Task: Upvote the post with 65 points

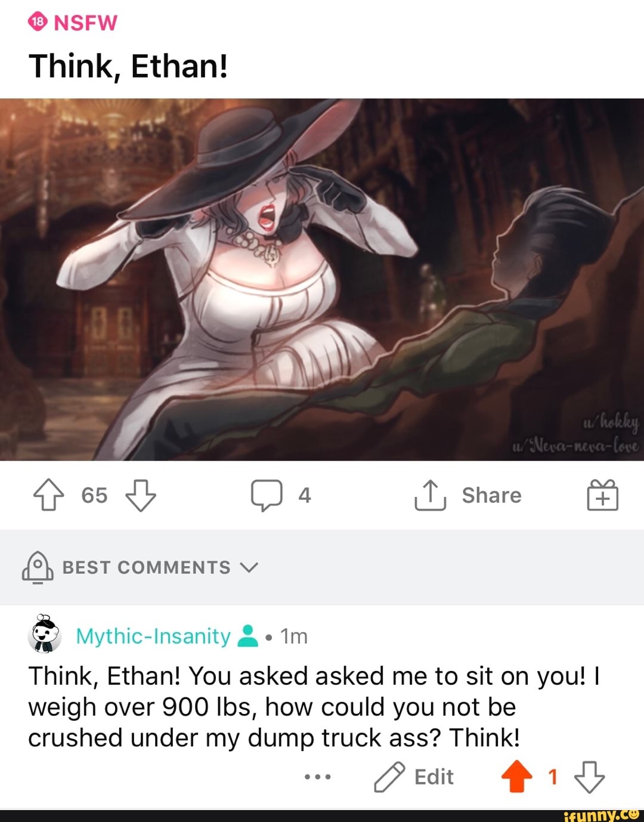Action: 48,496
